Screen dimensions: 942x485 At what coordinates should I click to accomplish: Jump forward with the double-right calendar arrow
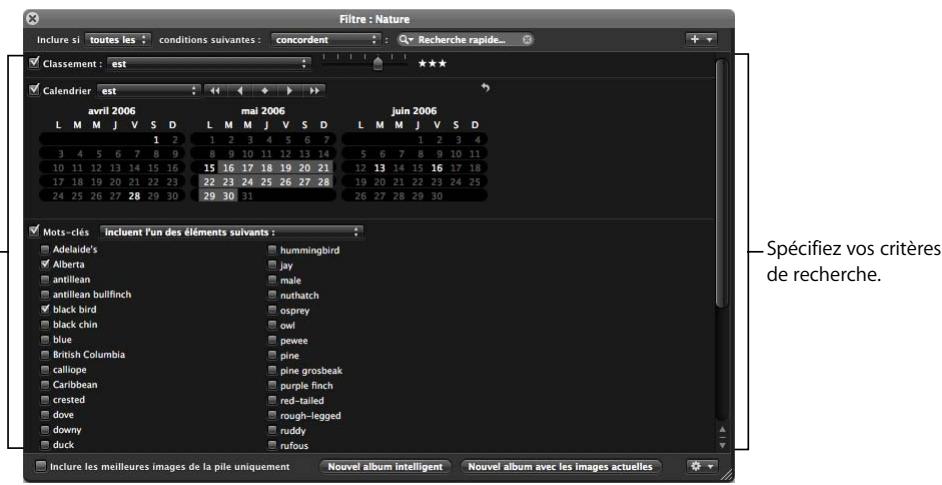314,91
